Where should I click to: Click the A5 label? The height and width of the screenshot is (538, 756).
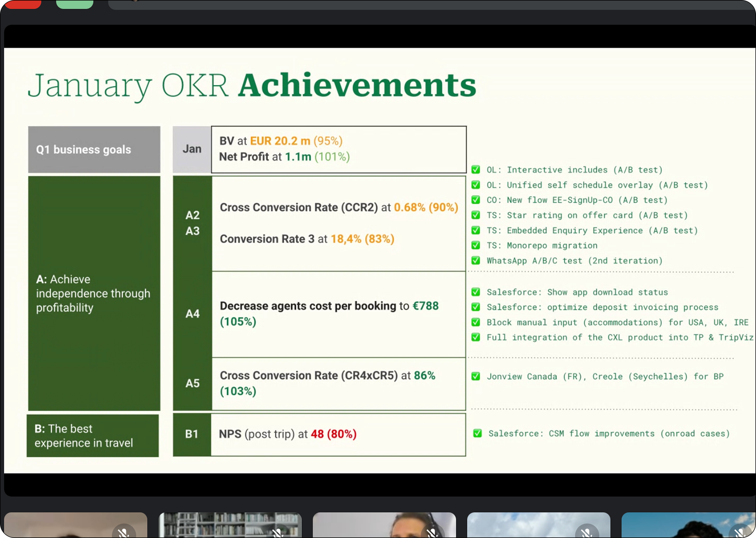click(192, 383)
